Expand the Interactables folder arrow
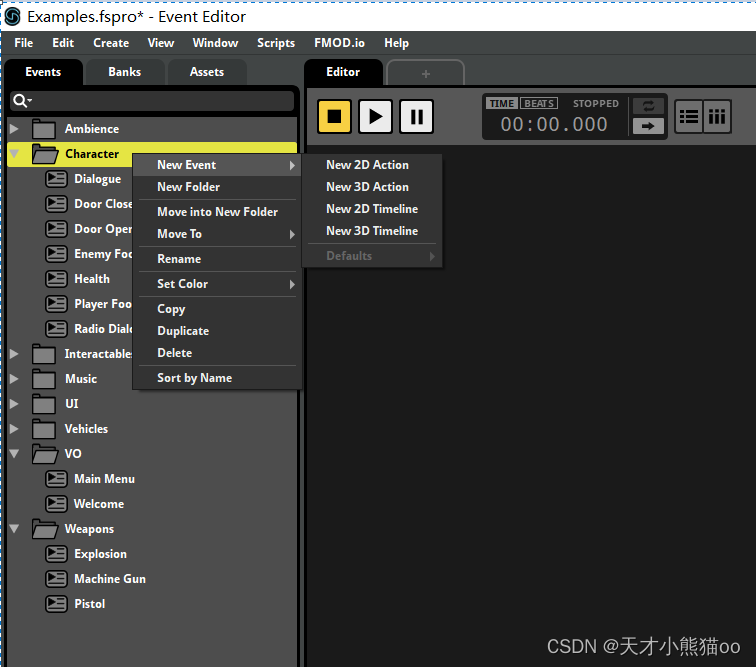 14,354
